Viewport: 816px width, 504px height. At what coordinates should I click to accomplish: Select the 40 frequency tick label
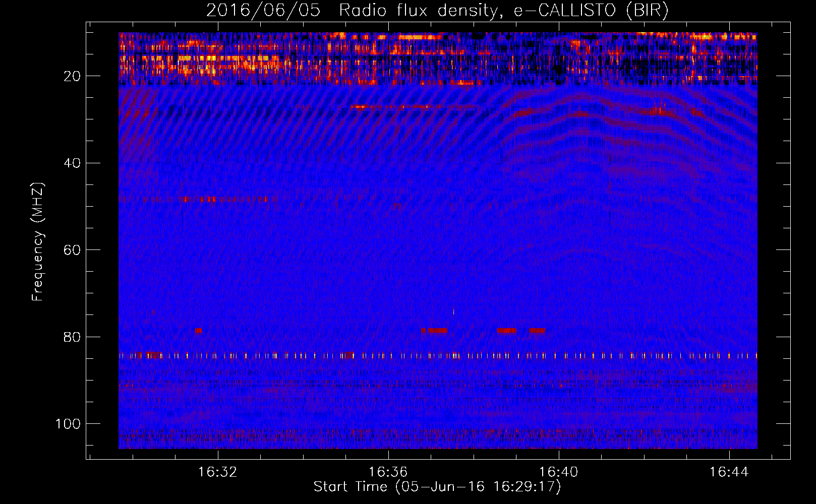pos(72,163)
